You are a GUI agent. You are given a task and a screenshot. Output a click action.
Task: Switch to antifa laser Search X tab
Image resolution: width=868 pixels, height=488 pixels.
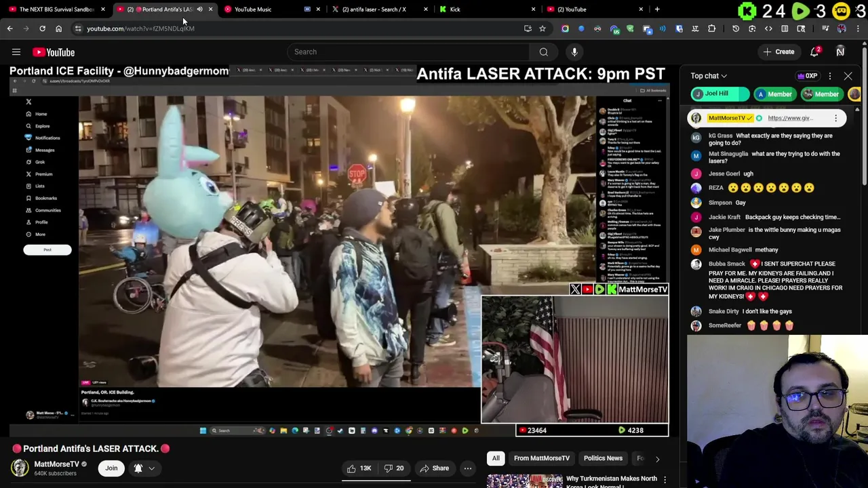pyautogui.click(x=374, y=9)
